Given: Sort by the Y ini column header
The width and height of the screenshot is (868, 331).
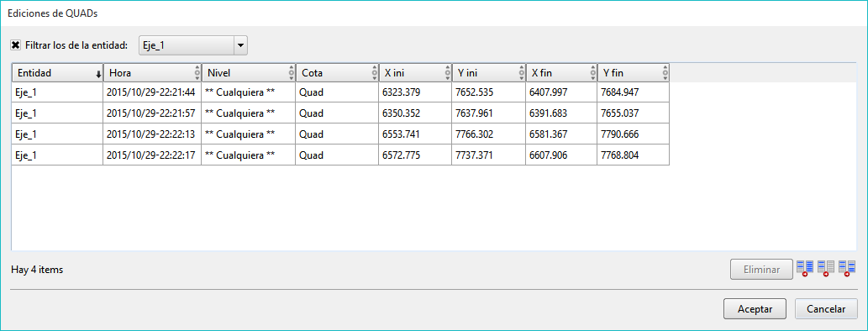Looking at the screenshot, I should click(x=489, y=72).
